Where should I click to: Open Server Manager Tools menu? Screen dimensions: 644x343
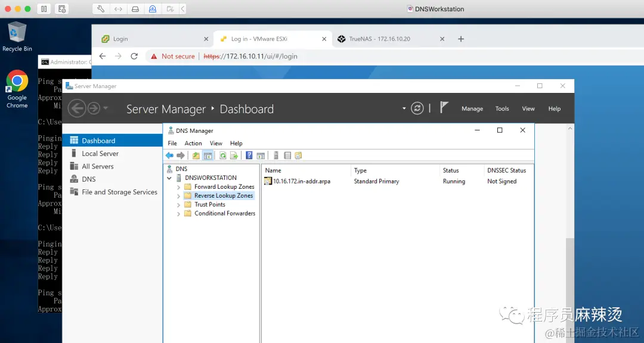tap(502, 109)
